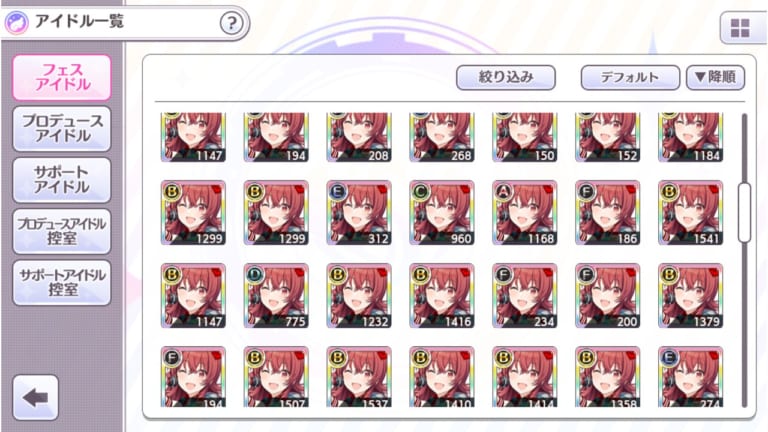The image size is (768, 432).
Task: Toggle the 降順 sort order
Action: (716, 77)
